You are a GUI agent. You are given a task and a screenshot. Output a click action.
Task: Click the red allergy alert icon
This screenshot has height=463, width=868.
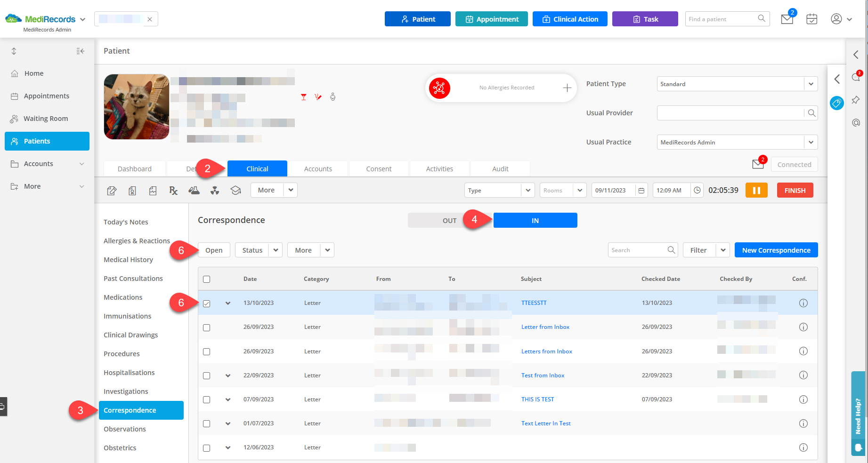[x=439, y=88]
